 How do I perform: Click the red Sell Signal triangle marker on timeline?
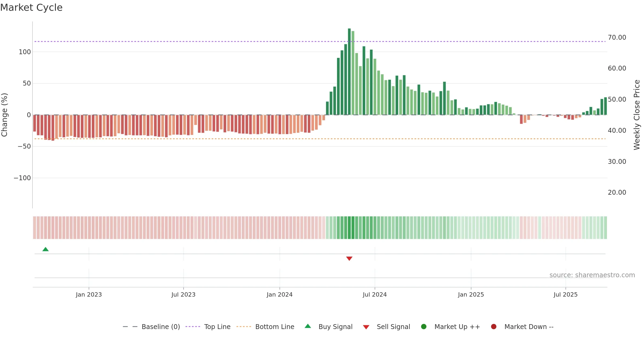coord(349,258)
